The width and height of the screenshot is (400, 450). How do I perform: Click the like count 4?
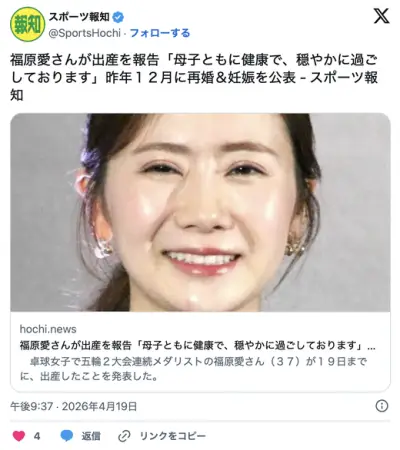click(x=37, y=436)
